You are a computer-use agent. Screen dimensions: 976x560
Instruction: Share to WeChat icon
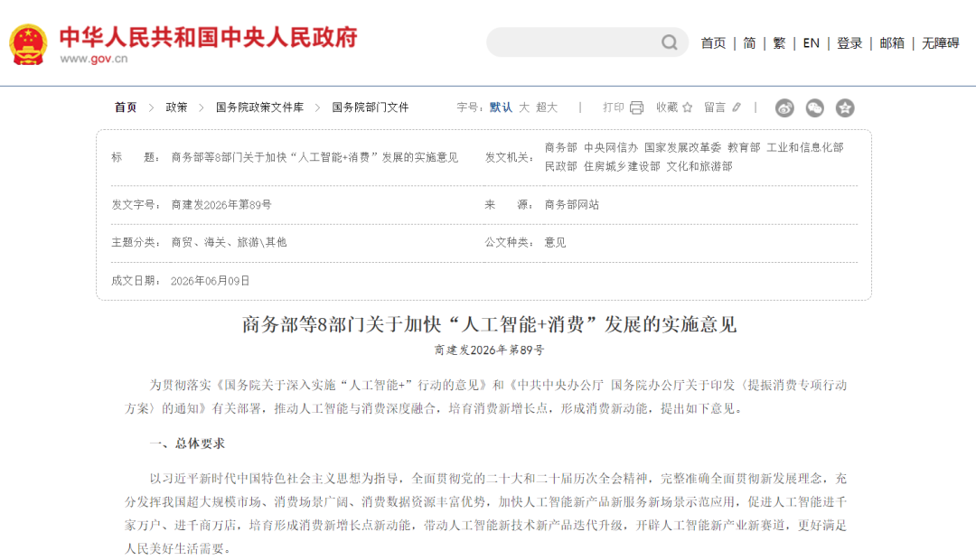coord(815,107)
